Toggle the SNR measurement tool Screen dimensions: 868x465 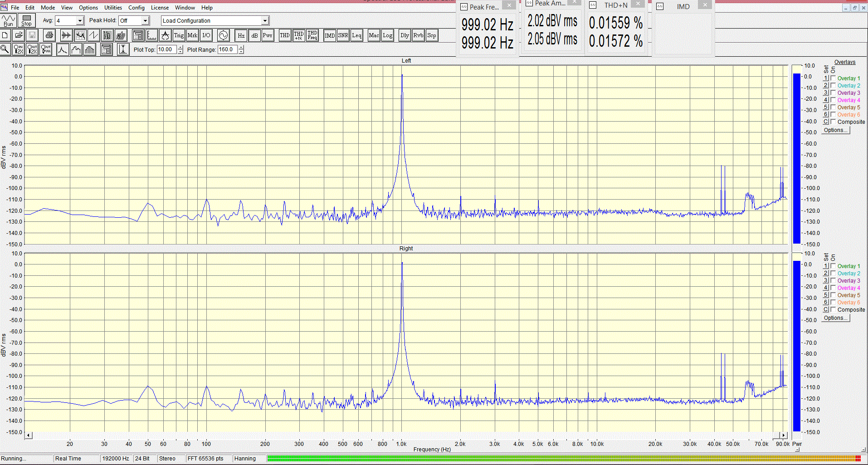(x=343, y=35)
